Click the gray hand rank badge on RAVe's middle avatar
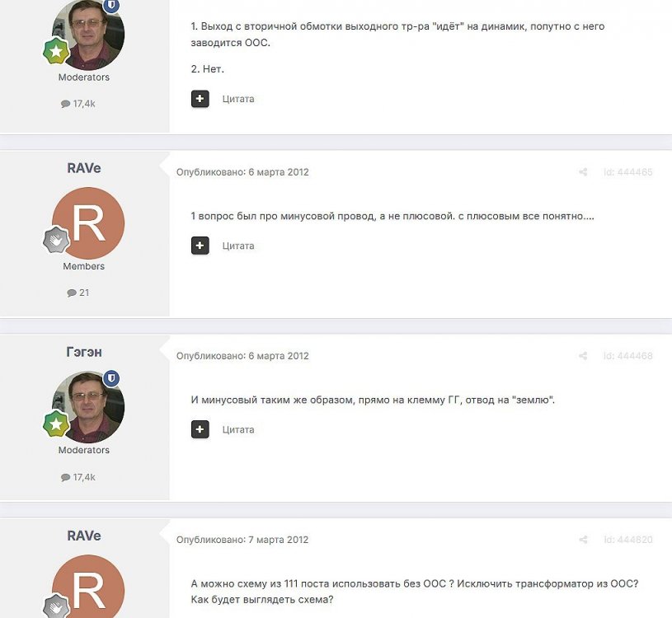Viewport: 672px width, 618px height. tap(56, 240)
